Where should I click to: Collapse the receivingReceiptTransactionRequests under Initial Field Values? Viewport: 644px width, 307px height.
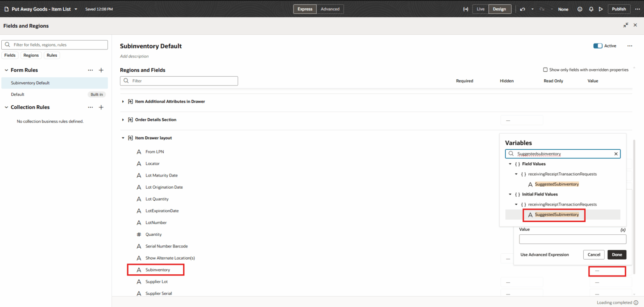click(x=516, y=204)
